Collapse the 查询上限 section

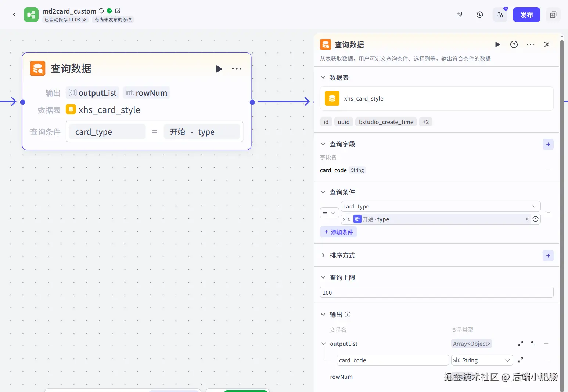point(323,277)
